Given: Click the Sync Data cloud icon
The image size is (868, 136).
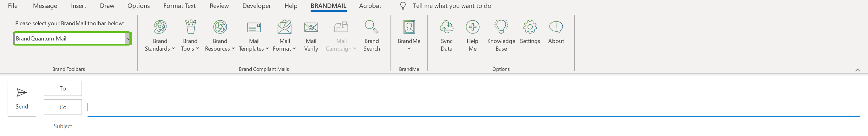Looking at the screenshot, I should (x=446, y=27).
